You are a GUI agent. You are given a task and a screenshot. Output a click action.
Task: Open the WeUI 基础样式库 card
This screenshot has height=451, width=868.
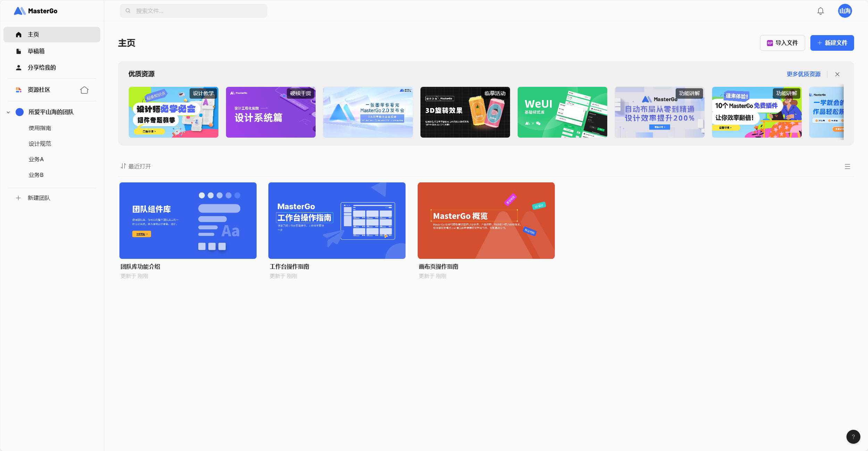562,112
